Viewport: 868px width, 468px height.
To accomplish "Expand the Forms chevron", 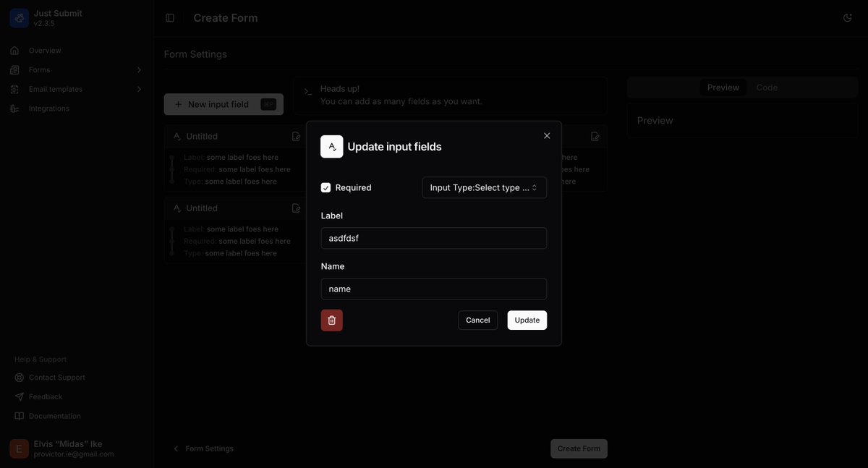I will point(139,70).
